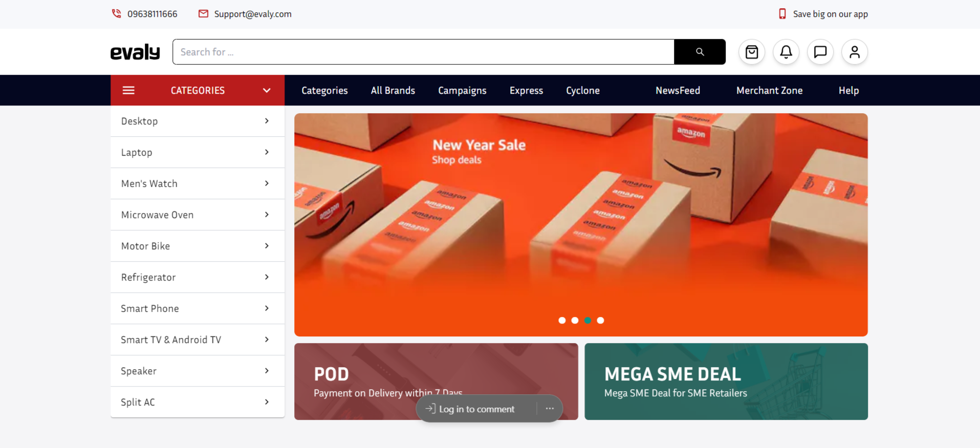Open the Refrigerator category text
This screenshot has width=980, height=448.
148,277
